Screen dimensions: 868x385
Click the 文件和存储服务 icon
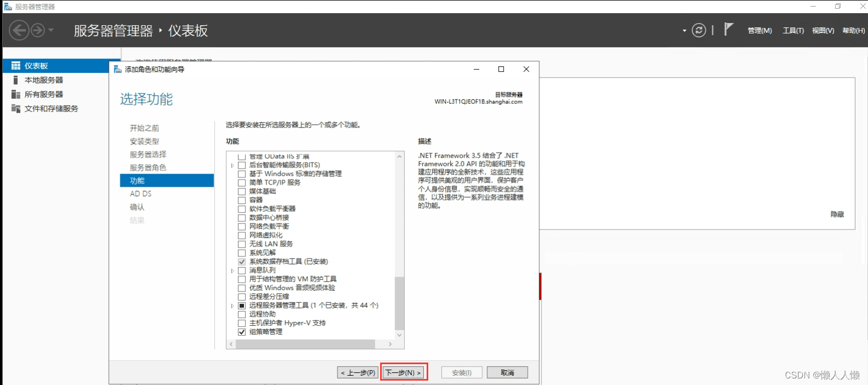pyautogui.click(x=16, y=108)
